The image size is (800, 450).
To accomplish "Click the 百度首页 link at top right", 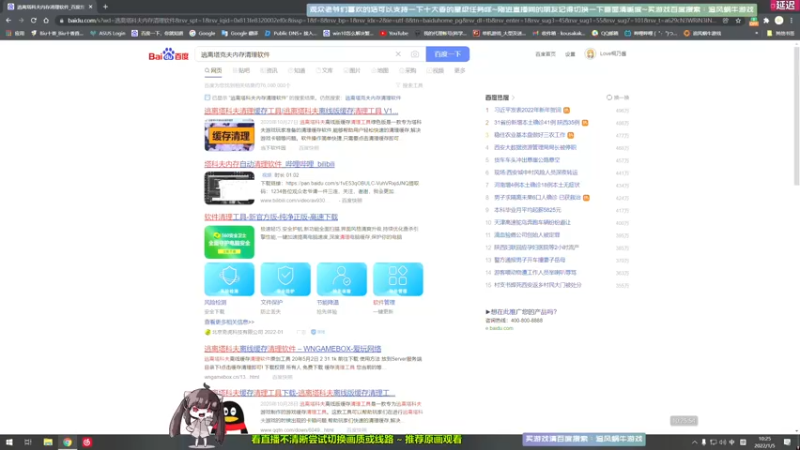I will click(x=545, y=54).
